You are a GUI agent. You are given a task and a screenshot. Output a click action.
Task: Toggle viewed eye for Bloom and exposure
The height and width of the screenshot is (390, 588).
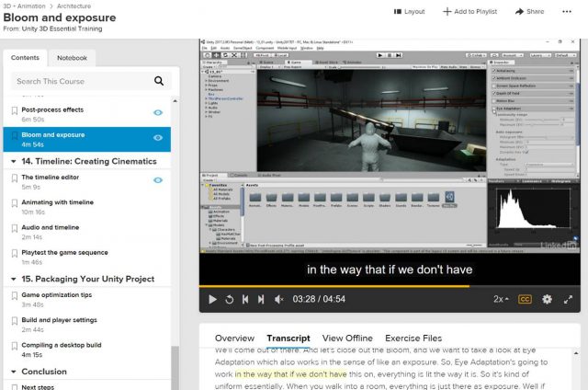click(158, 138)
